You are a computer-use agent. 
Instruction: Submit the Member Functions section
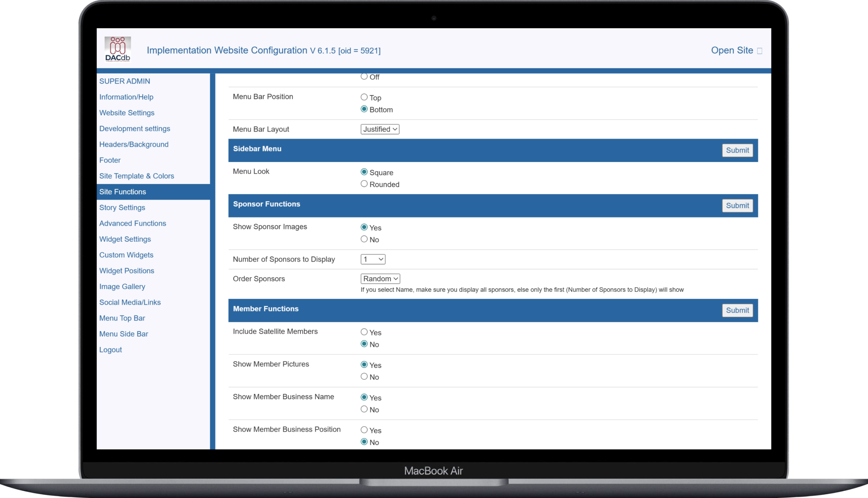click(x=737, y=311)
